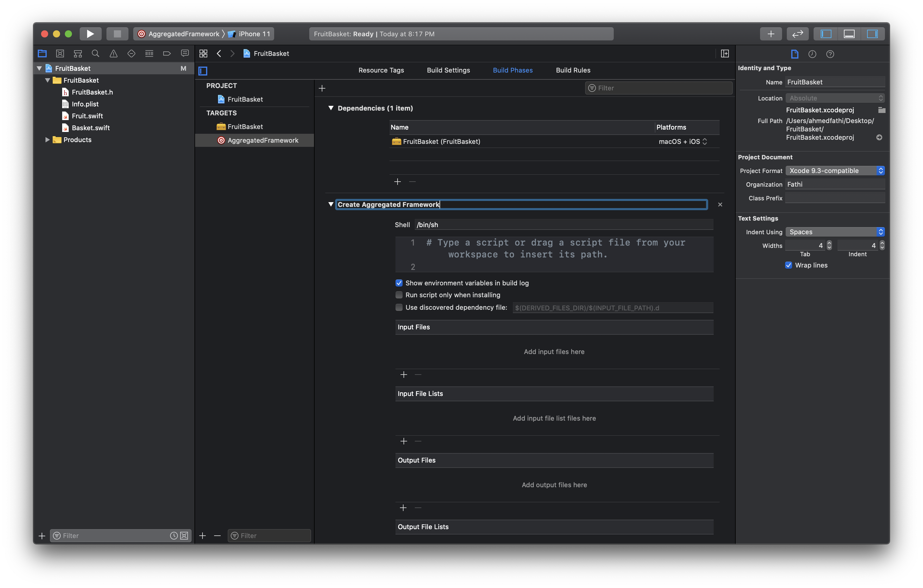Select the Build Phases tab
The image size is (923, 588).
pyautogui.click(x=512, y=70)
